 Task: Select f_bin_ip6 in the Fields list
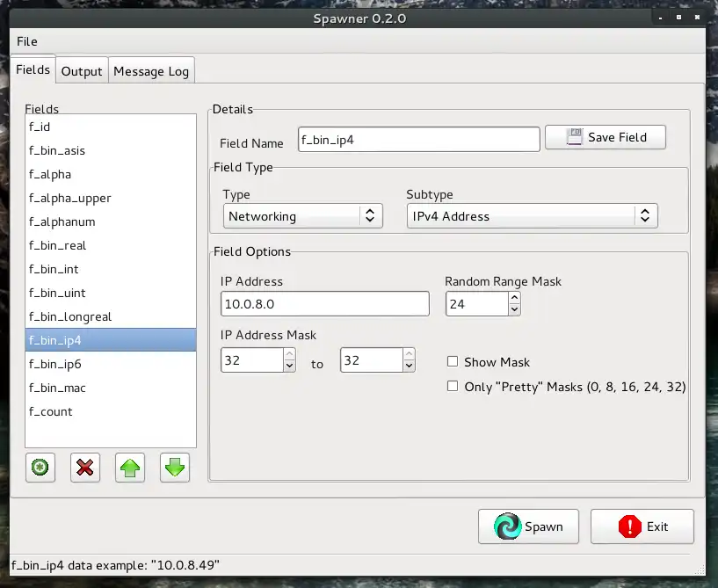point(111,365)
